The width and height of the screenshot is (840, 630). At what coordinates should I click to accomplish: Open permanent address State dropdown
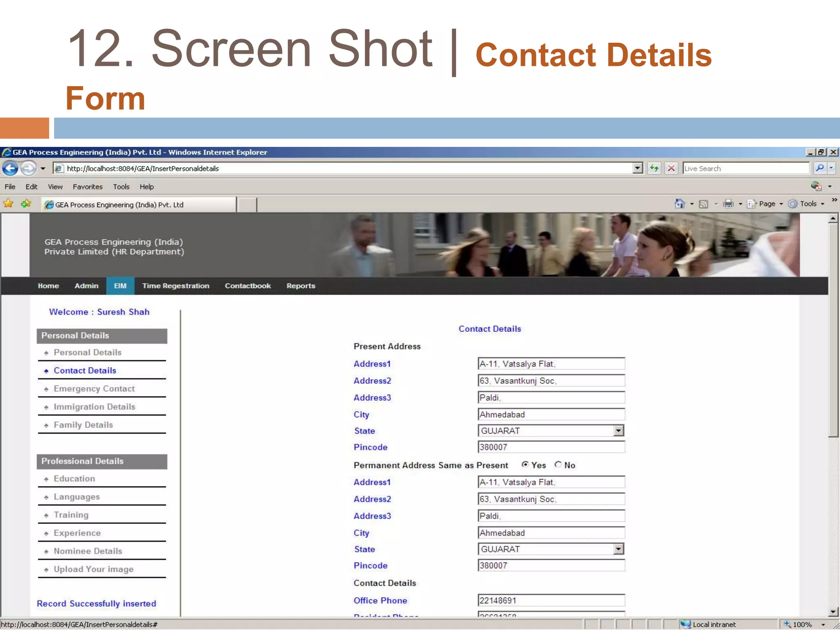619,549
